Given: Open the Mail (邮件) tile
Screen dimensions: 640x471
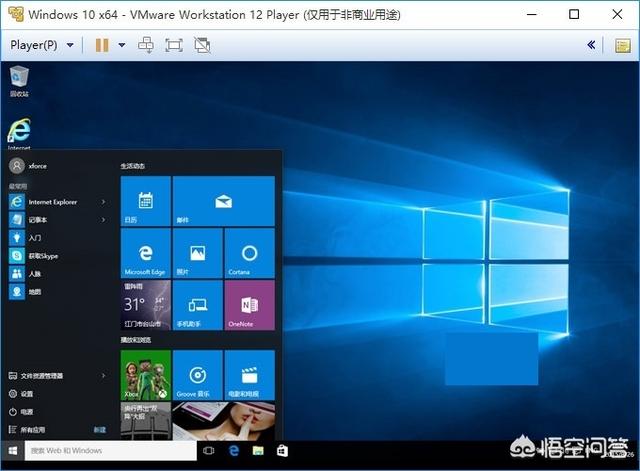Looking at the screenshot, I should point(224,201).
